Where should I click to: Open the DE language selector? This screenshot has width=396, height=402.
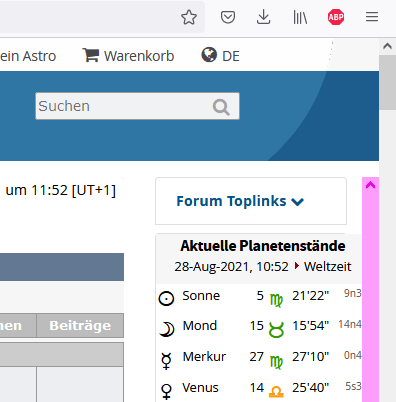[x=231, y=56]
